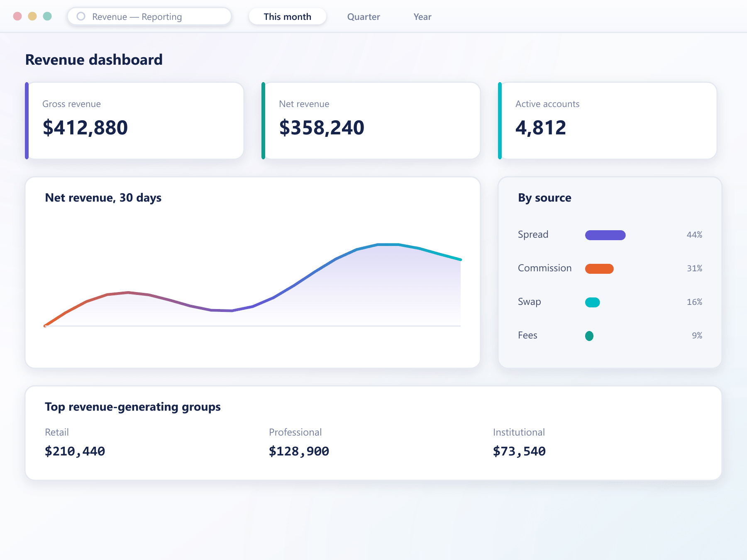Click the $412,880 gross revenue value
The height and width of the screenshot is (560, 747).
click(85, 127)
